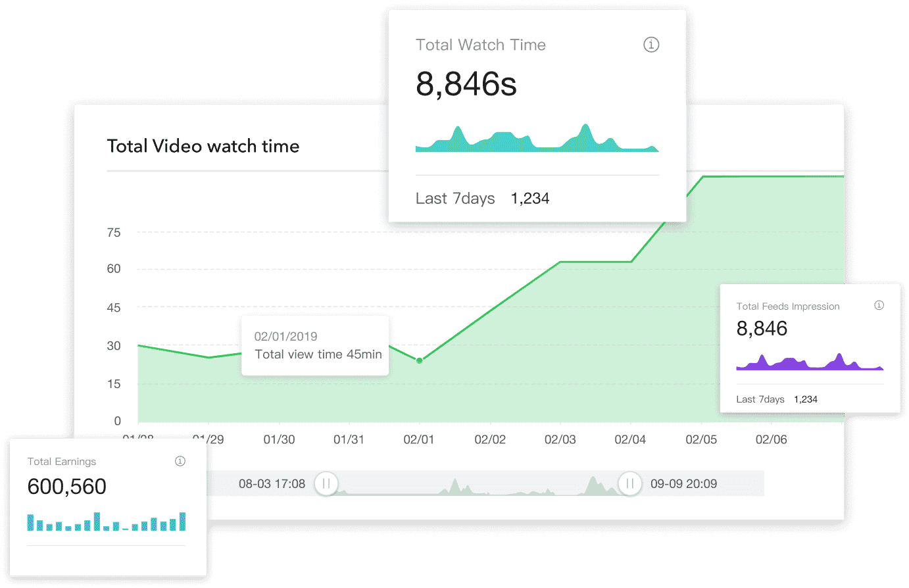Click the 02/01/2019 tooltip box
The height and width of the screenshot is (588, 909).
pyautogui.click(x=315, y=346)
